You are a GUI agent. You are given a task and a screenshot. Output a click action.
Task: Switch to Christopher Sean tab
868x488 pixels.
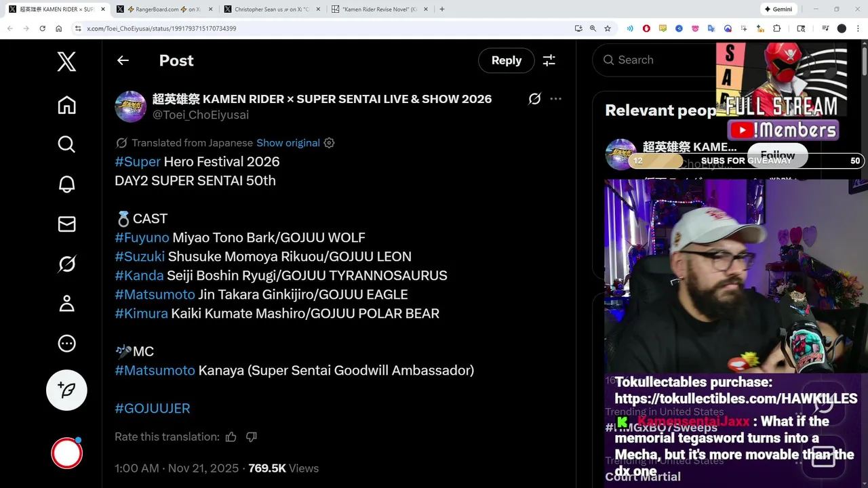coord(271,9)
